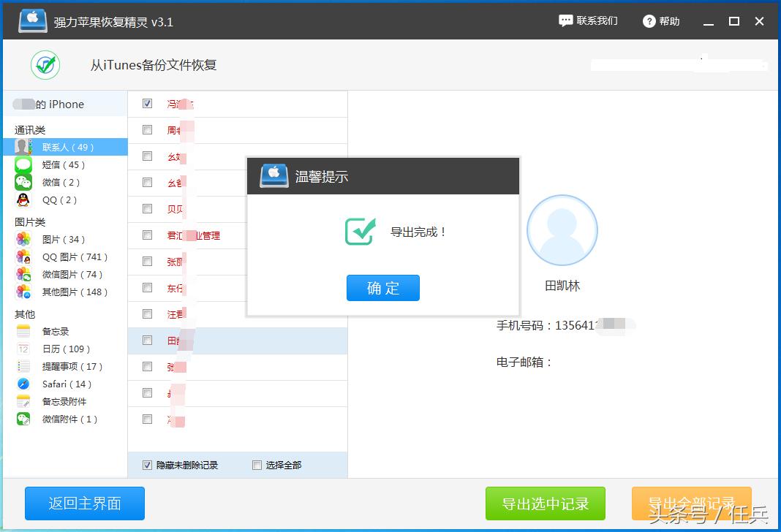The image size is (781, 532).
Task: Confirm export by clicking 确定
Action: (x=382, y=288)
